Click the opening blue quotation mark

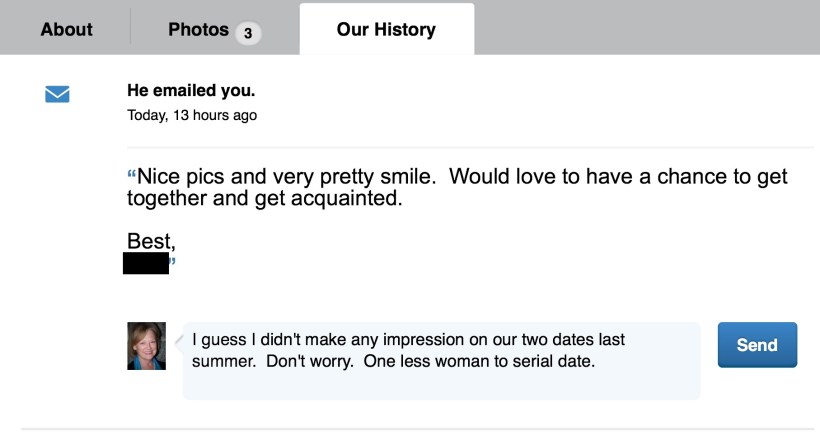[131, 177]
